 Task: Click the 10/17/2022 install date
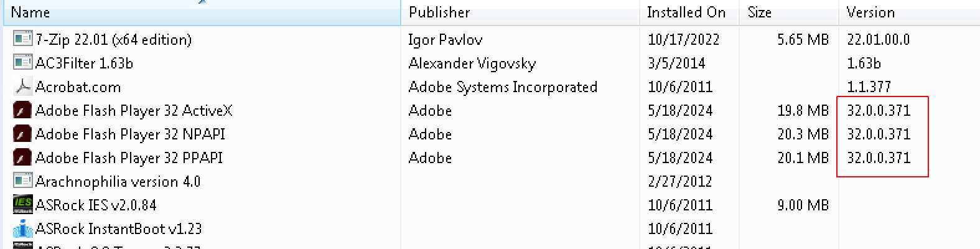683,40
